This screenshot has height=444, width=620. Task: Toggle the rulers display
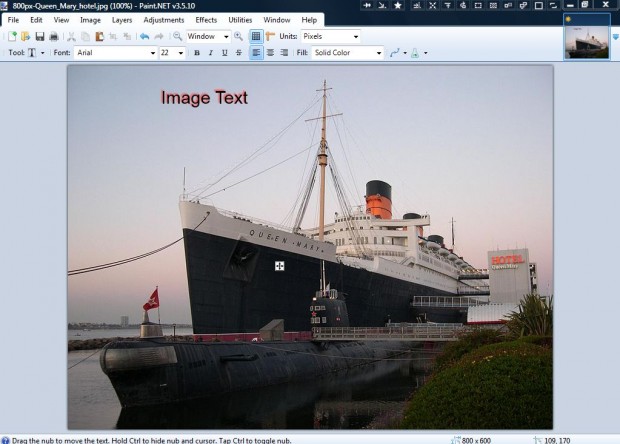click(x=270, y=36)
